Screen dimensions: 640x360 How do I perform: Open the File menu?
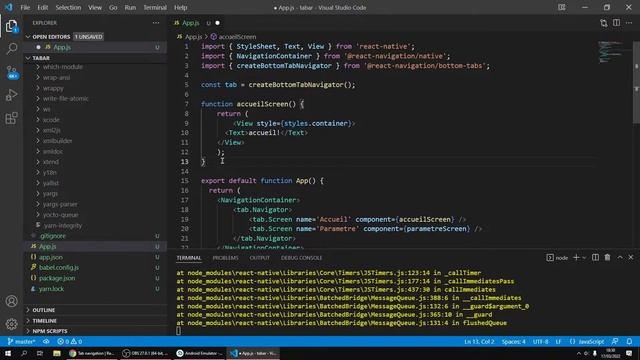click(25, 7)
